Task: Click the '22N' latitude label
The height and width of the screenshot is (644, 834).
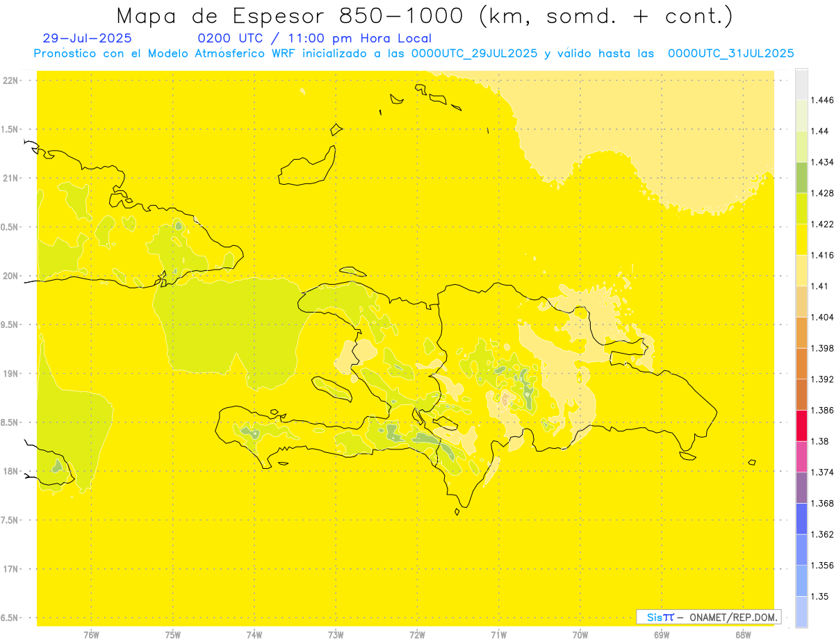Action: pyautogui.click(x=11, y=81)
